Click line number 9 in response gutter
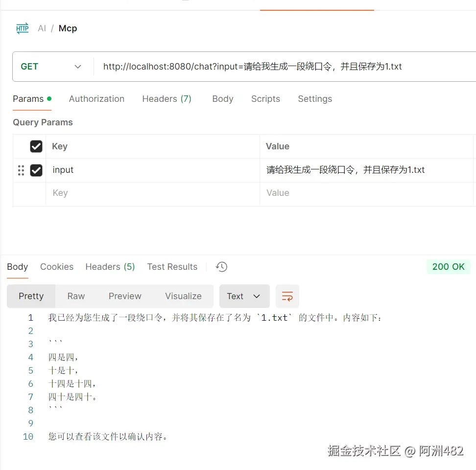Image resolution: width=476 pixels, height=470 pixels. [31, 423]
